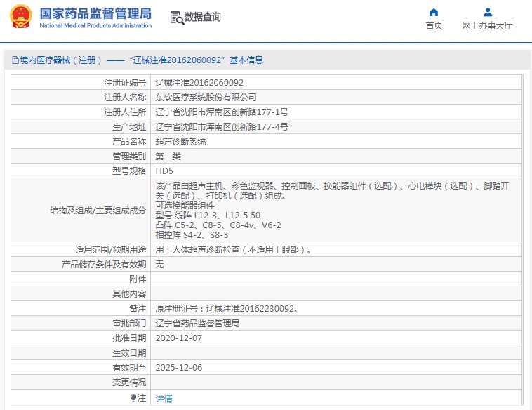Click the 产品储存条件及有效期 label
The image size is (532, 410).
coord(104,265)
